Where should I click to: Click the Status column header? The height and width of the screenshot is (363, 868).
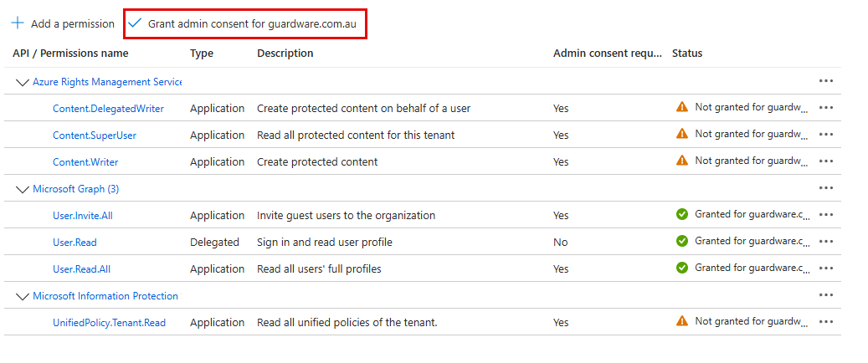pyautogui.click(x=687, y=54)
